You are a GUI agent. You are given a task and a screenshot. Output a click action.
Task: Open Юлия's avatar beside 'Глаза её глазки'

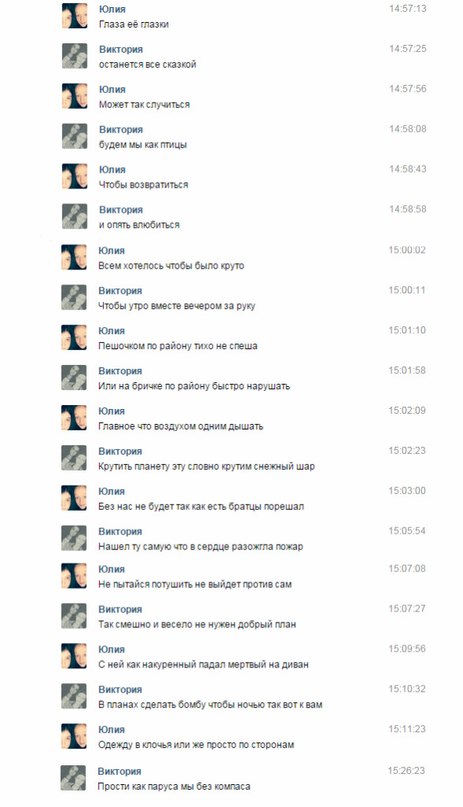click(x=75, y=15)
